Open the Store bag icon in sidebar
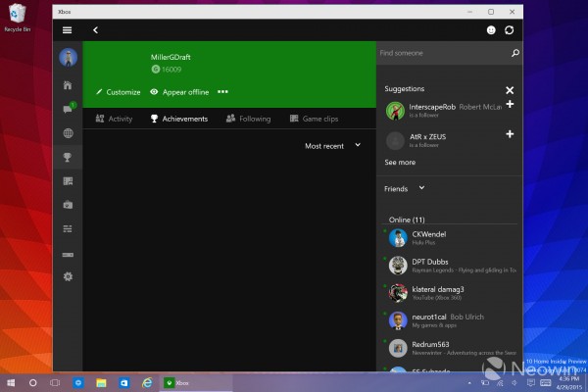This screenshot has height=392, width=588. click(67, 205)
